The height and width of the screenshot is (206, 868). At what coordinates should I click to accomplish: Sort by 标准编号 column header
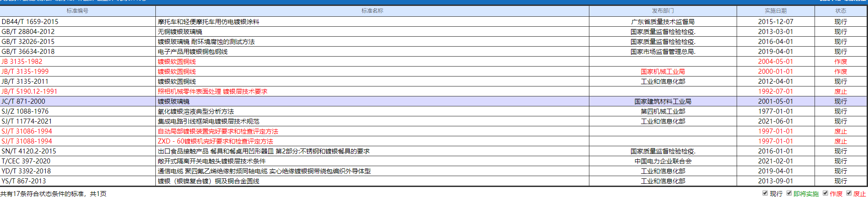(77, 11)
